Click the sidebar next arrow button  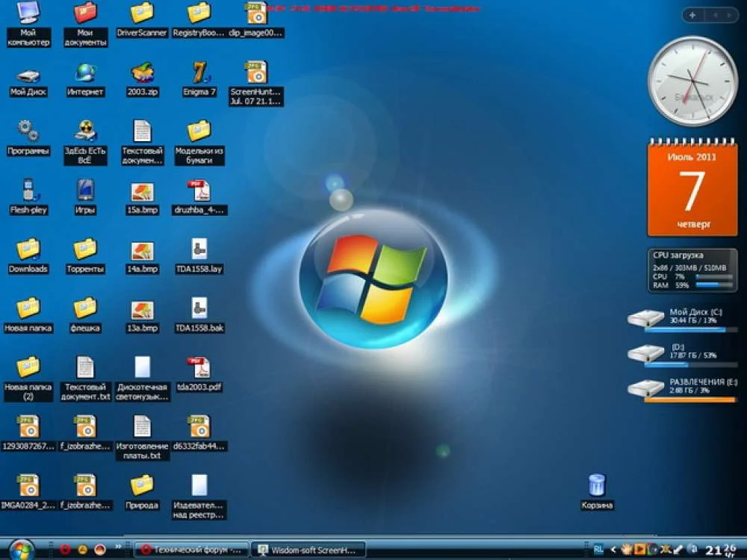(x=729, y=15)
